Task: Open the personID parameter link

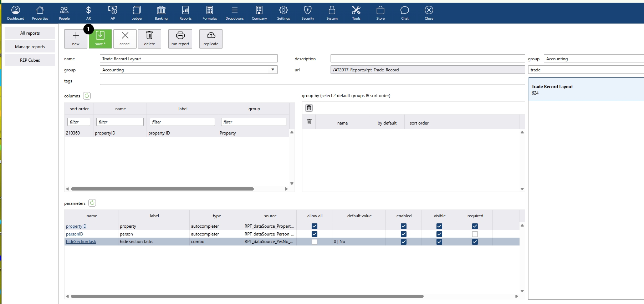Action: pos(75,234)
